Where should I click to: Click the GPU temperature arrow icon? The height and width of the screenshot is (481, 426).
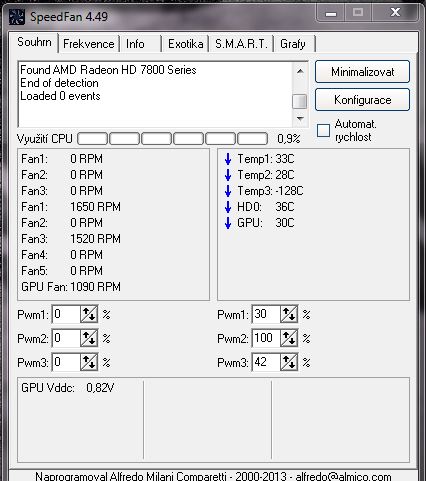[228, 223]
